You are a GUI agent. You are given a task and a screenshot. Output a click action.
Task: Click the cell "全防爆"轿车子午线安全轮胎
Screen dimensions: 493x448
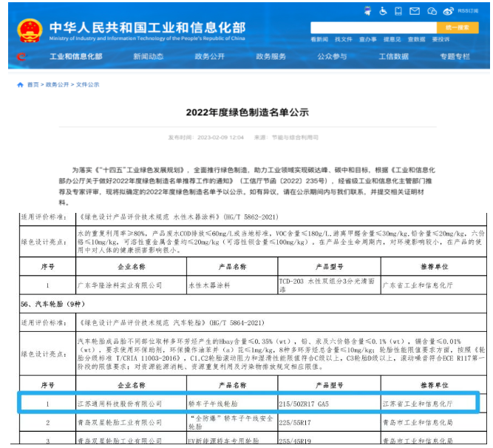pyautogui.click(x=231, y=422)
